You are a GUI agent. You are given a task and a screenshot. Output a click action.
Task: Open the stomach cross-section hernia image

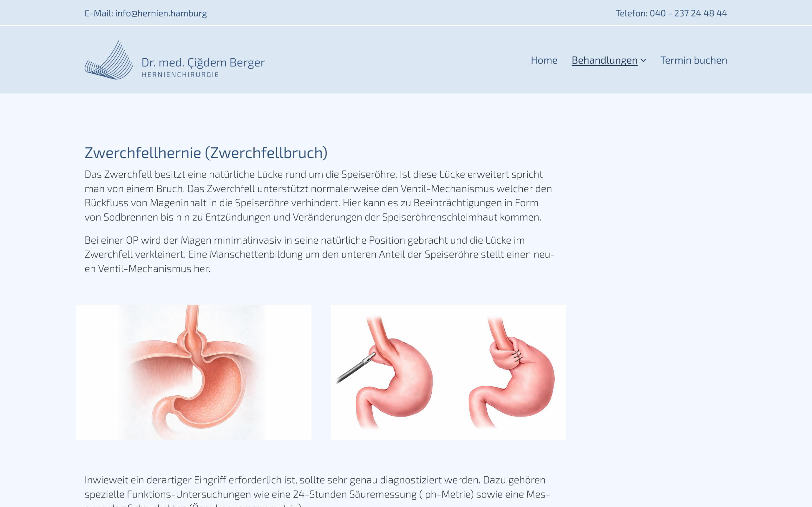coord(193,372)
